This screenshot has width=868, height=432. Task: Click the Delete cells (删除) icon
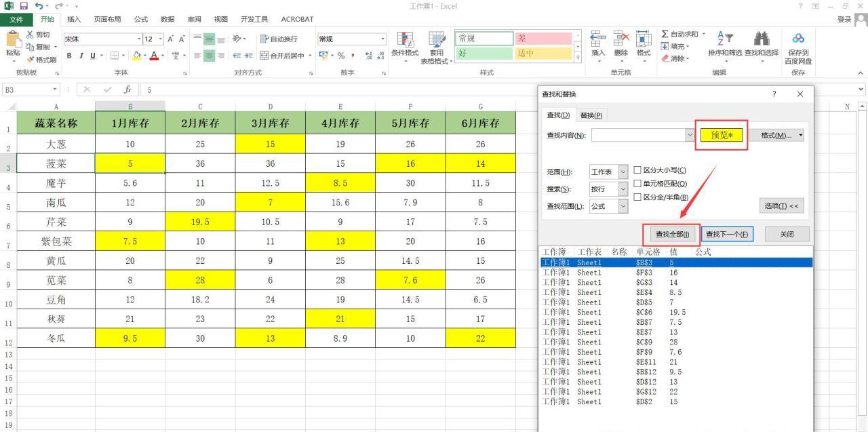(x=621, y=39)
